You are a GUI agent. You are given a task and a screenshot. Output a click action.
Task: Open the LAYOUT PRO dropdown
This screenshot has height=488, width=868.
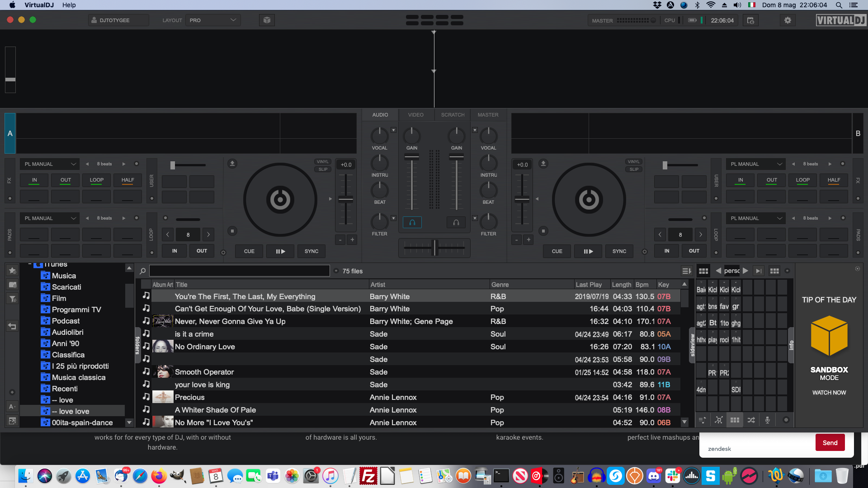(213, 20)
